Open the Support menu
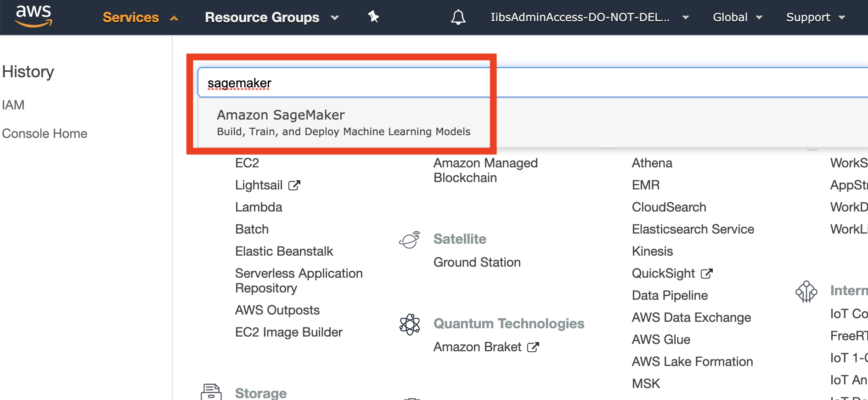The image size is (868, 400). point(815,17)
